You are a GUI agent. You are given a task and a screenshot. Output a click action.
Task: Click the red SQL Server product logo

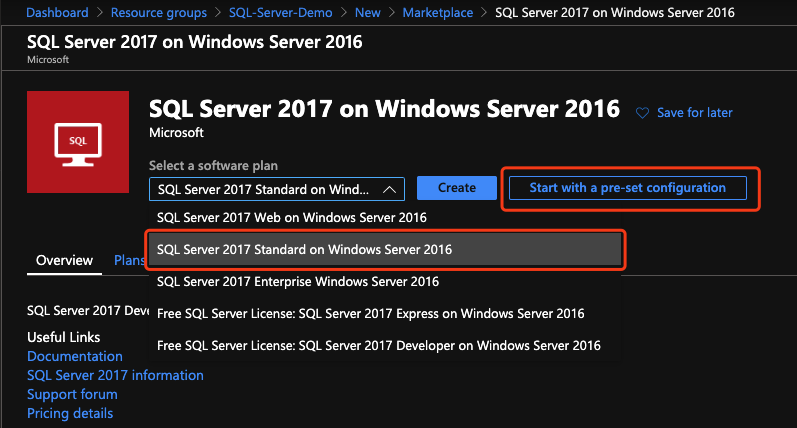coord(78,142)
